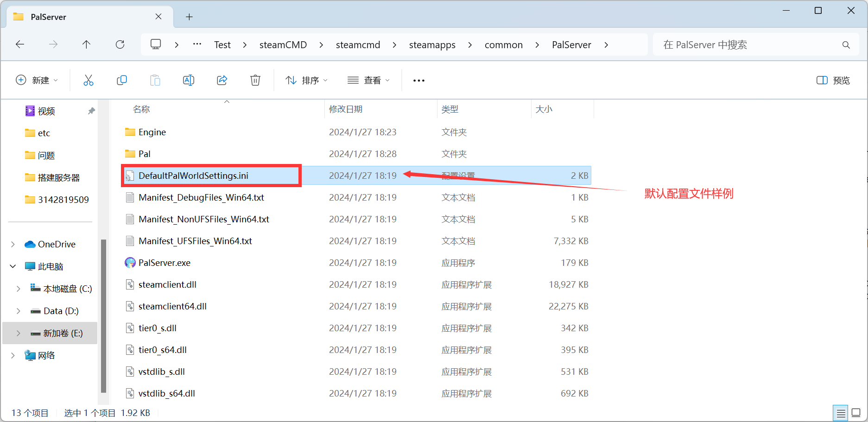Click the monitor icon in address bar
This screenshot has width=868, height=422.
pos(156,44)
